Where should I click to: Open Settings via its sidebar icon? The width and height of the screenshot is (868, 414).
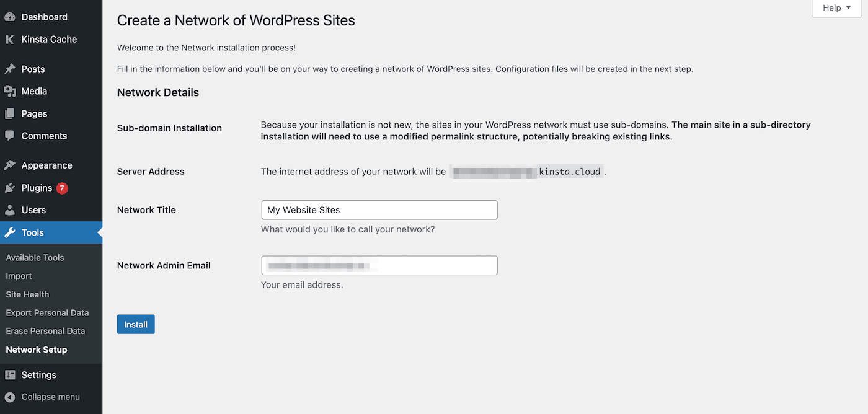pyautogui.click(x=10, y=374)
